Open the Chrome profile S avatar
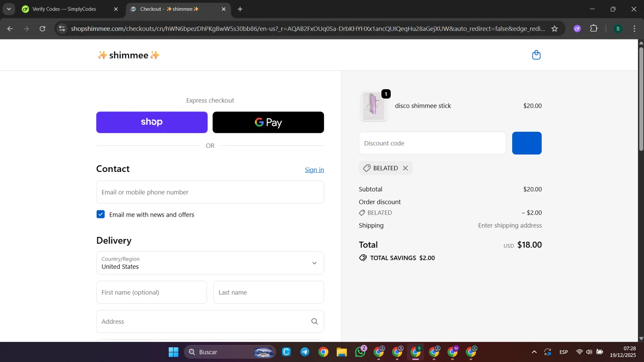Screen dimensions: 644x362 tap(618, 29)
